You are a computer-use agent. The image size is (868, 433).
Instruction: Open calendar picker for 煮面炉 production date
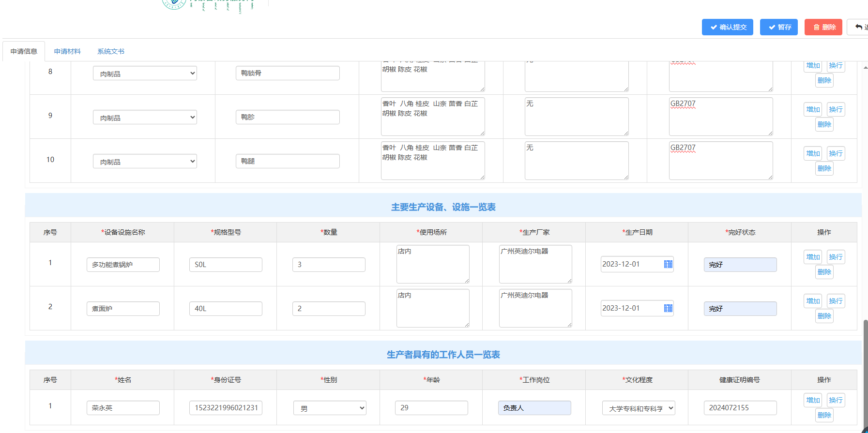668,308
